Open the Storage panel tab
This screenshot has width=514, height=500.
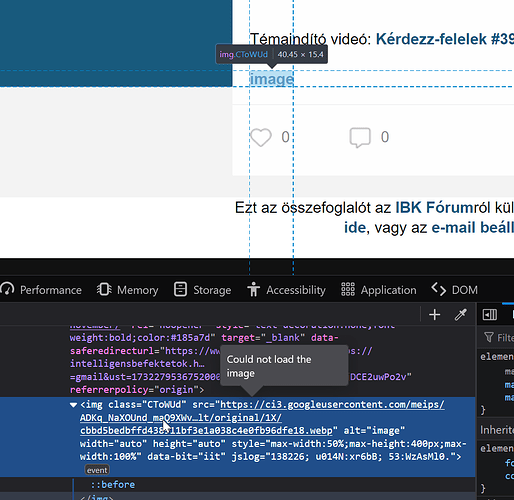[x=202, y=290]
